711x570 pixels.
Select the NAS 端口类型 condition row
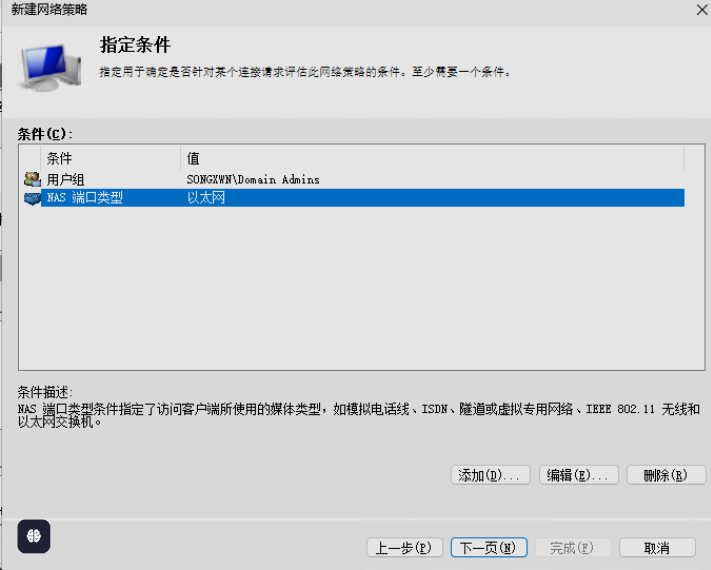tap(354, 198)
